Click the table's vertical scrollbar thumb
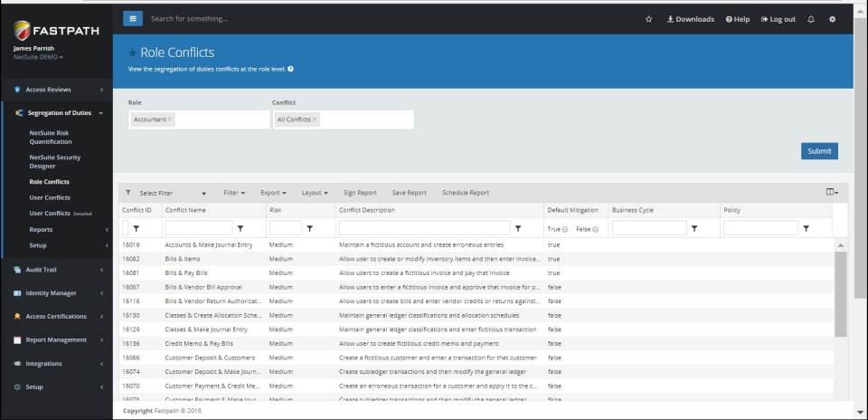The width and height of the screenshot is (868, 420). (840, 293)
